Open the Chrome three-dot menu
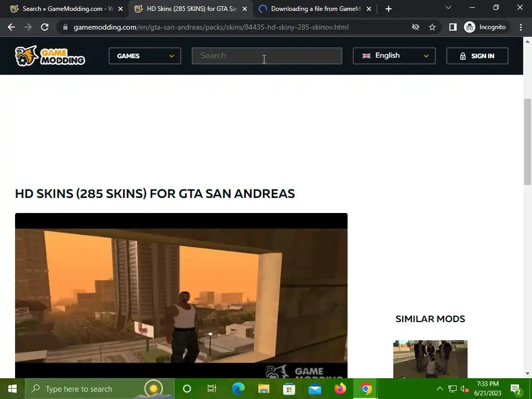The width and height of the screenshot is (532, 399). (521, 27)
